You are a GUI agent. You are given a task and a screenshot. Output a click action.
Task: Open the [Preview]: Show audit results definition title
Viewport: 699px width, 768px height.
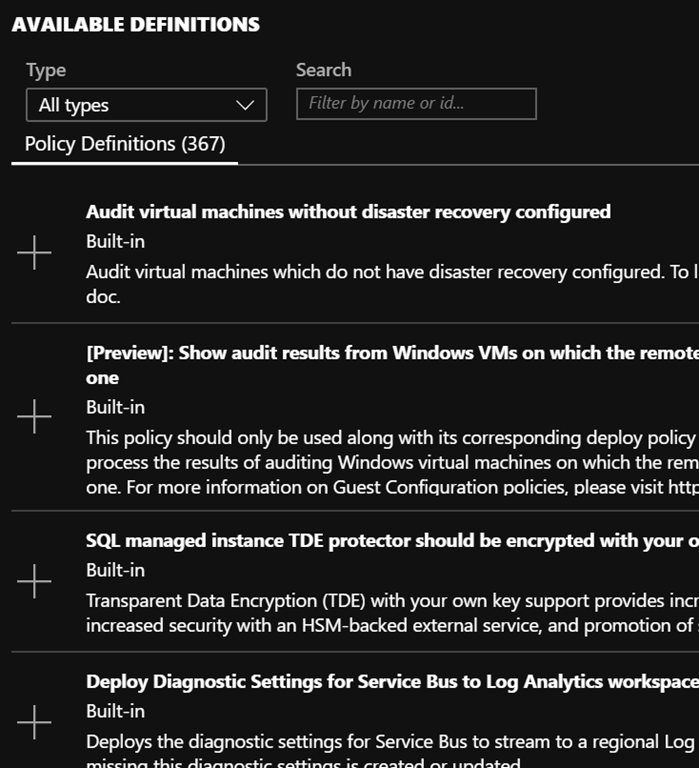[x=390, y=353]
